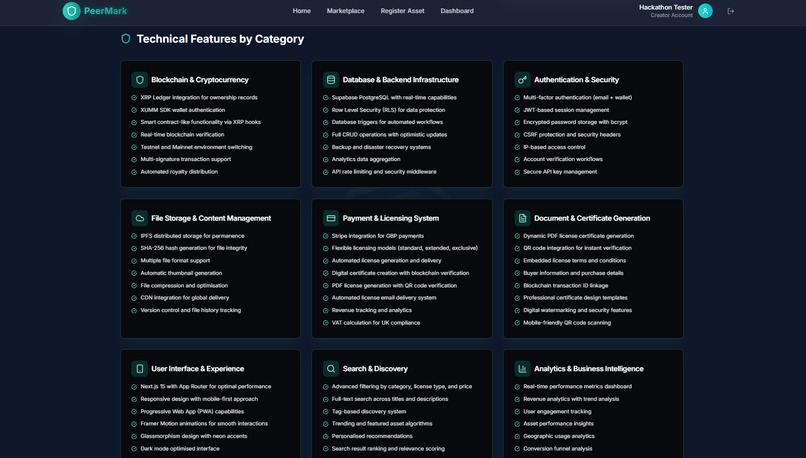Click check icon beside Row Level Security item

pyautogui.click(x=325, y=110)
